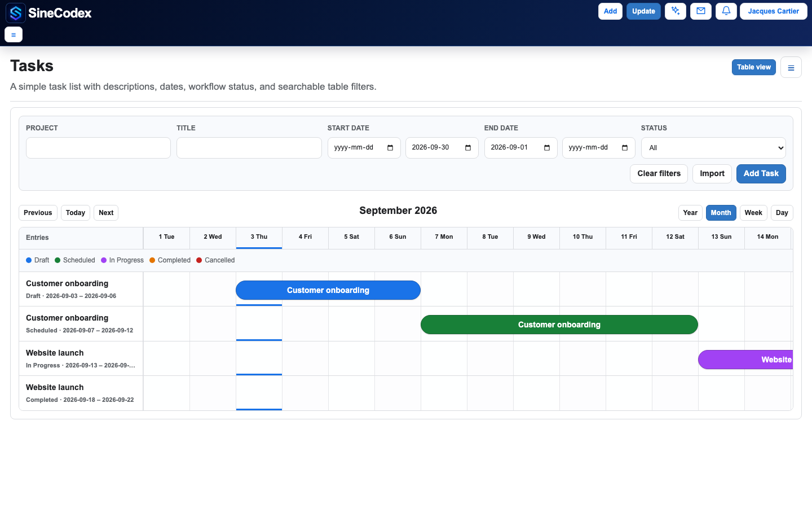Click the Completed legend label
812x508 pixels.
point(174,260)
